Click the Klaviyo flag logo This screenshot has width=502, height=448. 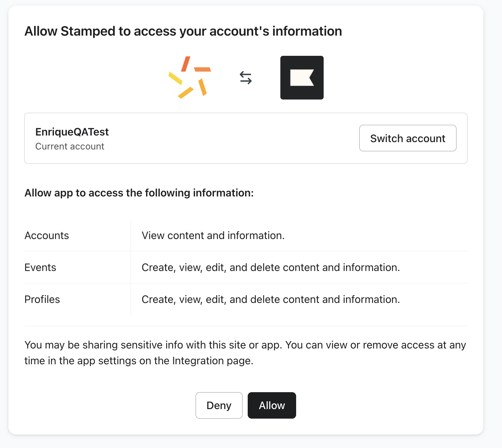302,77
